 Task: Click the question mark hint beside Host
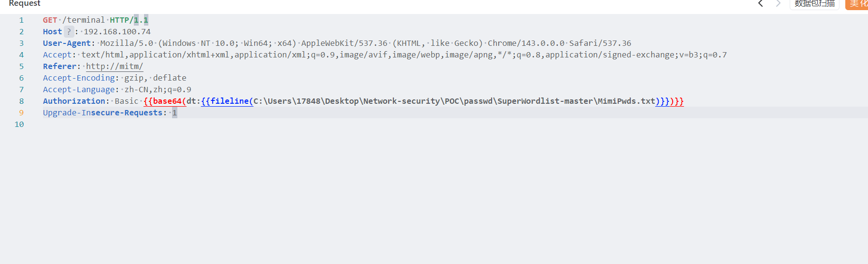coord(69,32)
